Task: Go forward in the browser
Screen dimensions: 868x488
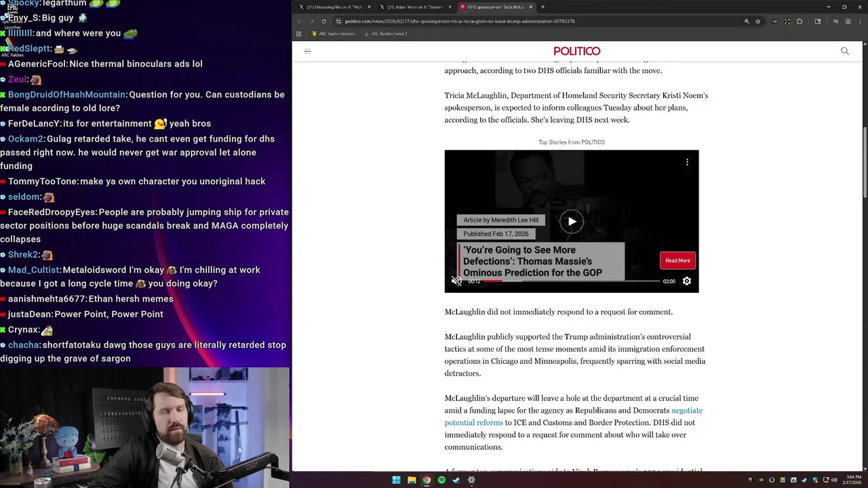Action: 312,21
